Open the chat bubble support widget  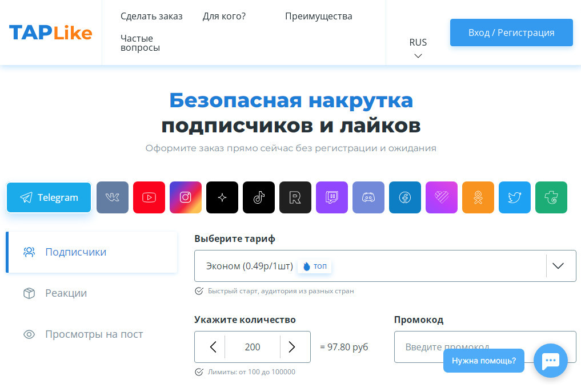(x=551, y=361)
